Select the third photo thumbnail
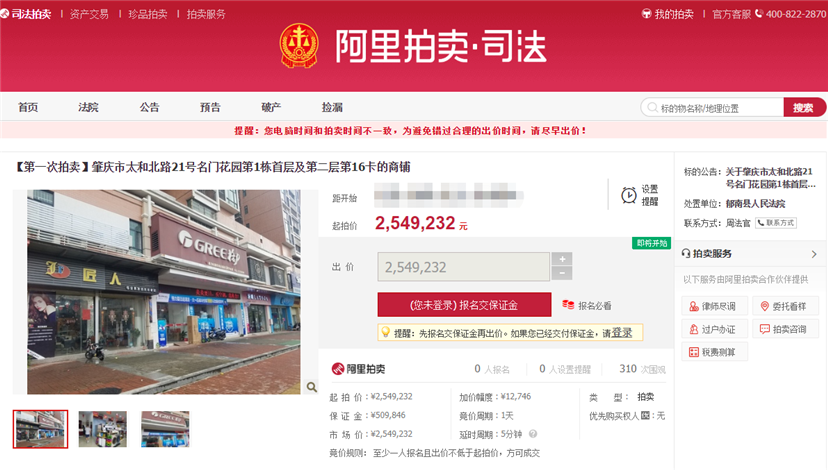The height and width of the screenshot is (470, 828). (x=165, y=429)
